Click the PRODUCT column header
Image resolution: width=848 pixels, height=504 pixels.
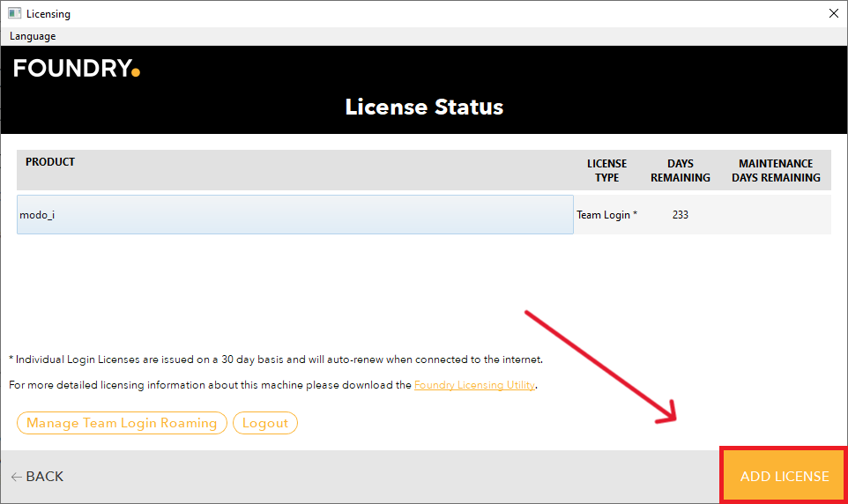(x=50, y=162)
